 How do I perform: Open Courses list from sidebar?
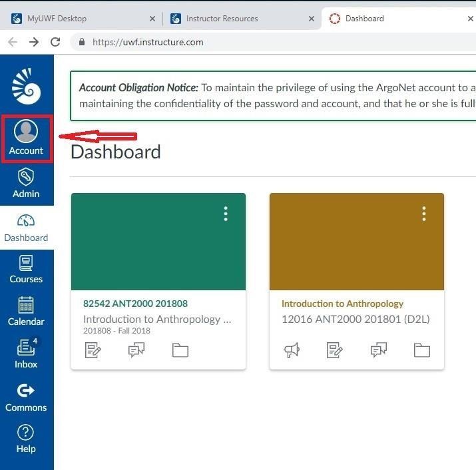(26, 270)
